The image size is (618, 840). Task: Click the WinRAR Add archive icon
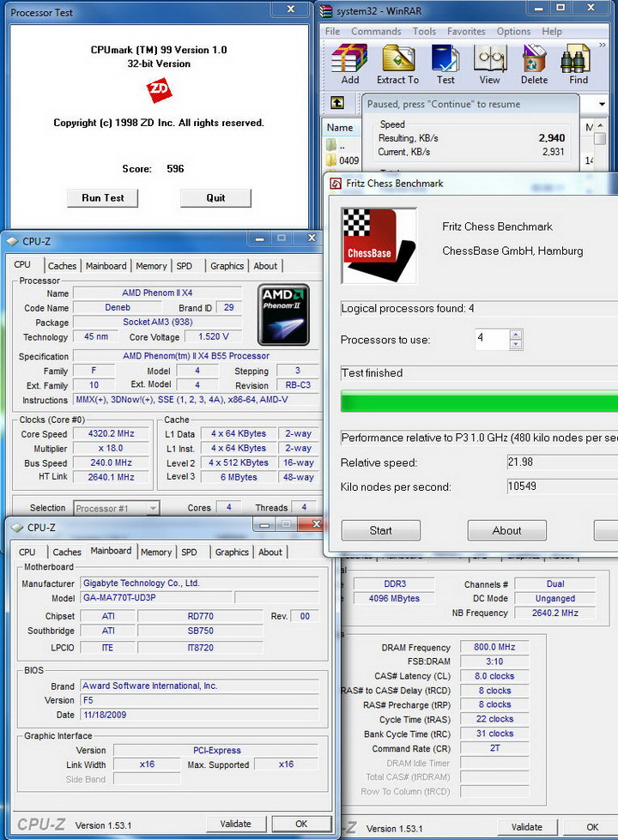[x=349, y=57]
